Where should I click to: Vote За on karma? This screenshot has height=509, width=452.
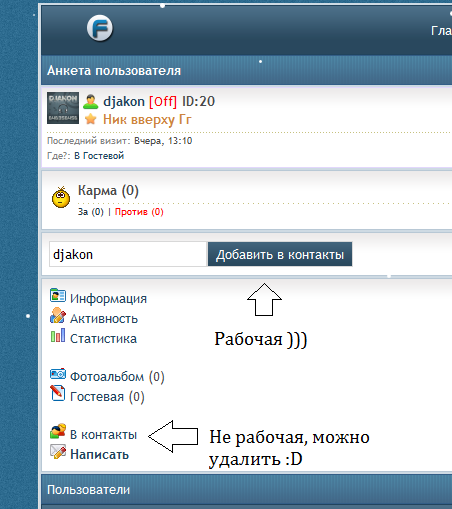point(91,212)
